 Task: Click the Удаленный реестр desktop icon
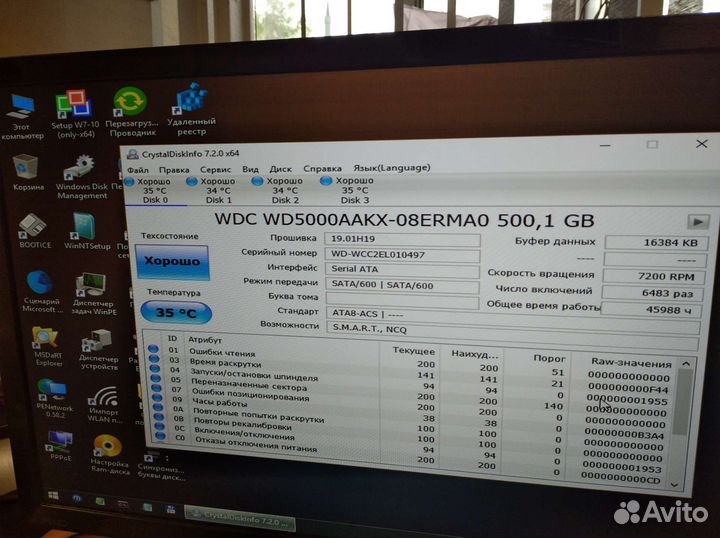[190, 102]
